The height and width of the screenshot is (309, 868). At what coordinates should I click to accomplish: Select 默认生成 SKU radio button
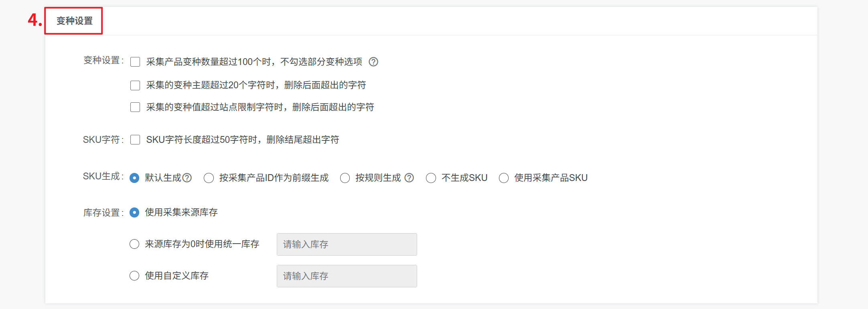pos(134,178)
